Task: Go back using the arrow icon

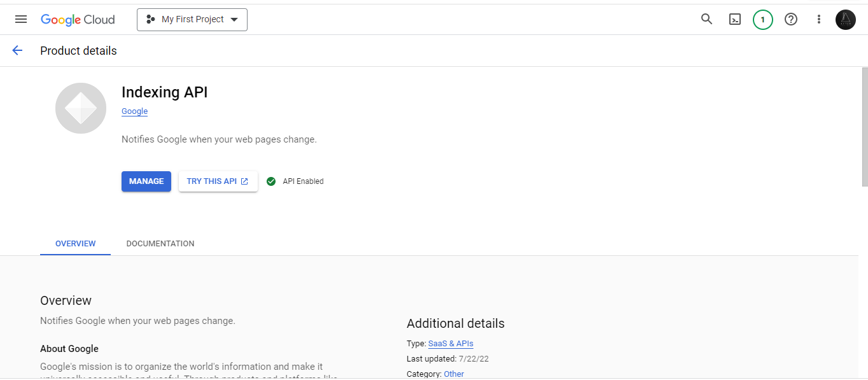Action: 17,50
